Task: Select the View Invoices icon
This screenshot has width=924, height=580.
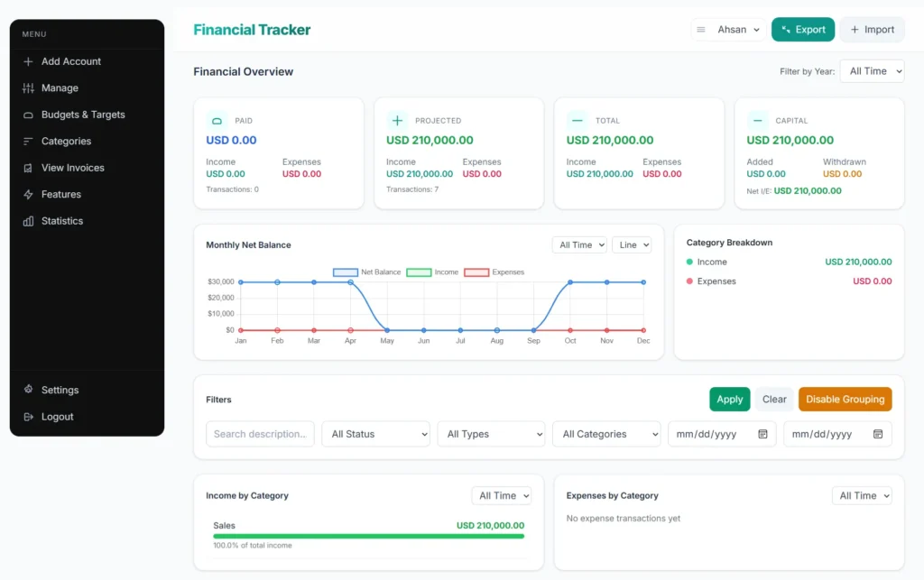Action: pos(30,168)
